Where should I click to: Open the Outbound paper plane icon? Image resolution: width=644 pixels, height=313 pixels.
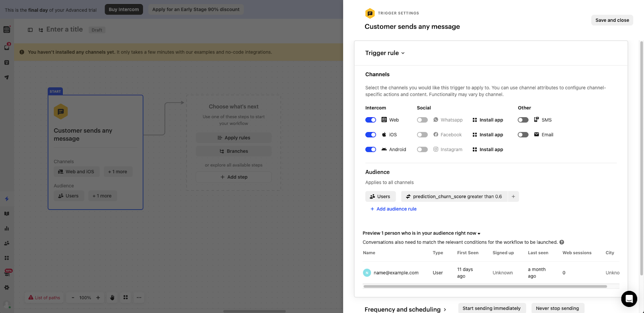[7, 77]
